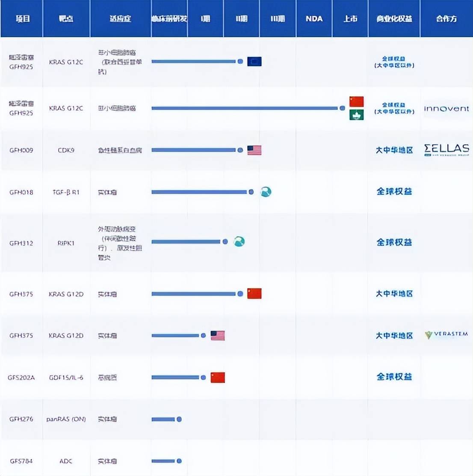Click the GFH312 project name cell
Image resolution: width=473 pixels, height=476 pixels.
click(21, 243)
